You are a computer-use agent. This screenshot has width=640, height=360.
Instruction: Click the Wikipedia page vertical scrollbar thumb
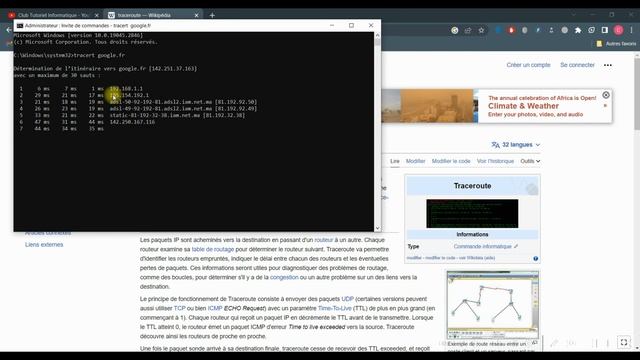point(637,94)
